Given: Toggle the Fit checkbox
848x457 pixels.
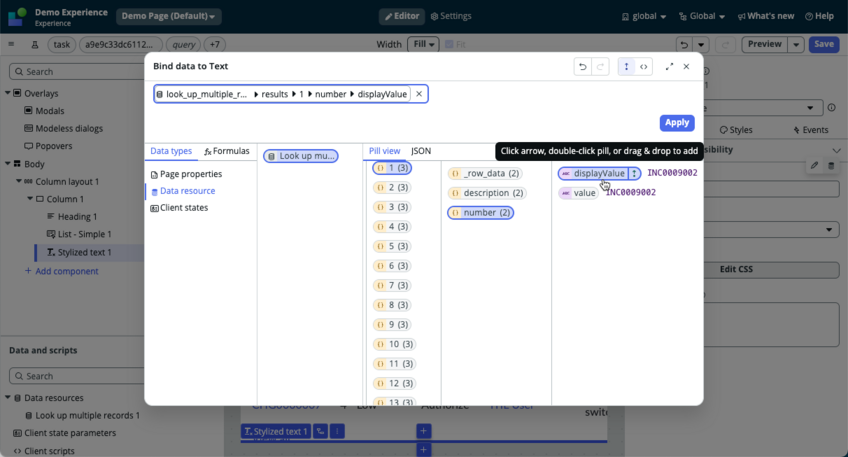Looking at the screenshot, I should click(x=449, y=44).
